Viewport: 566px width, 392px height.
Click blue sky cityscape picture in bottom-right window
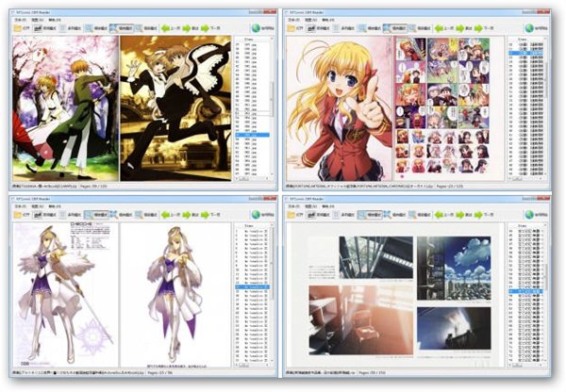[x=454, y=268]
